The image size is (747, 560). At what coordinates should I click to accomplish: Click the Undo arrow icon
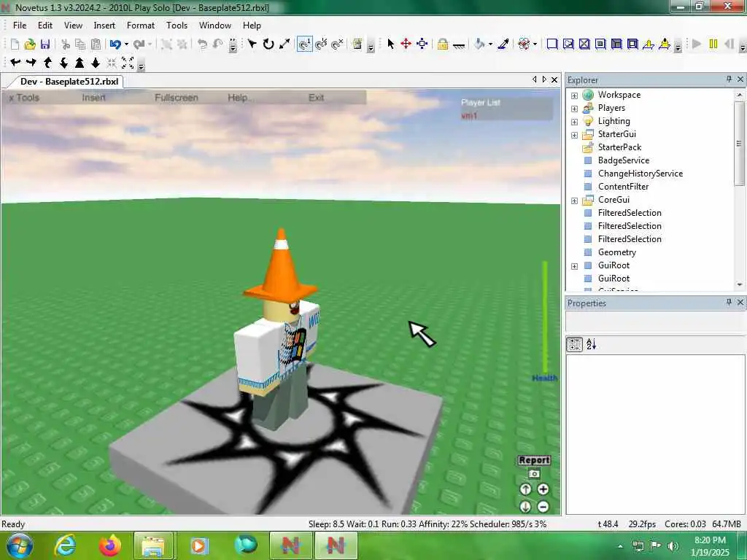click(x=115, y=44)
